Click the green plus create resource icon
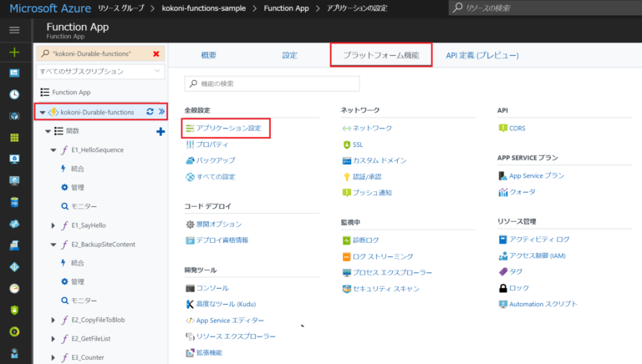This screenshot has width=642, height=364. tap(14, 52)
